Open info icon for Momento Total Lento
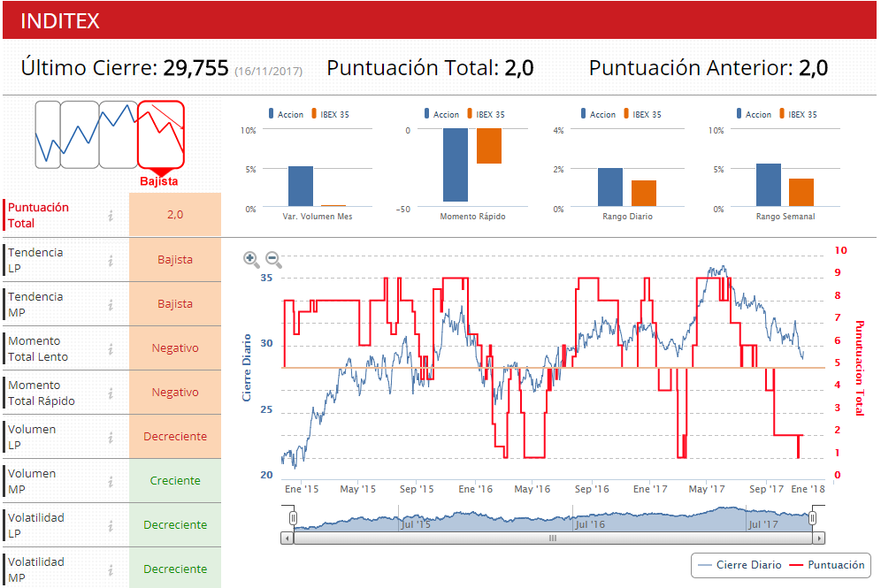 111,348
